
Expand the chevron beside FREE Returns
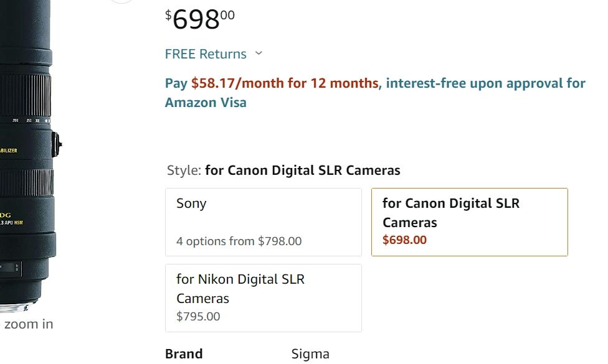click(x=259, y=54)
